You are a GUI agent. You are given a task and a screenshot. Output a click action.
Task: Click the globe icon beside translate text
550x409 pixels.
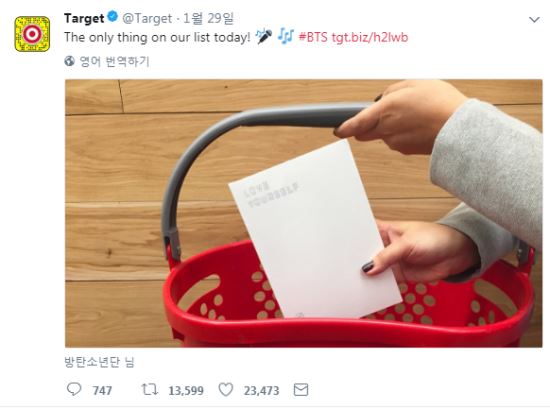point(69,61)
